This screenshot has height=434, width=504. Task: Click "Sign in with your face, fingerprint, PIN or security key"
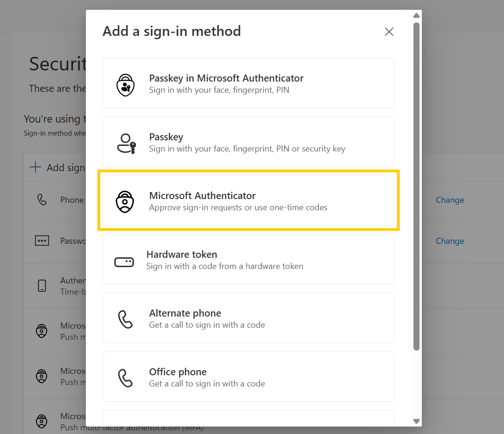pyautogui.click(x=247, y=149)
